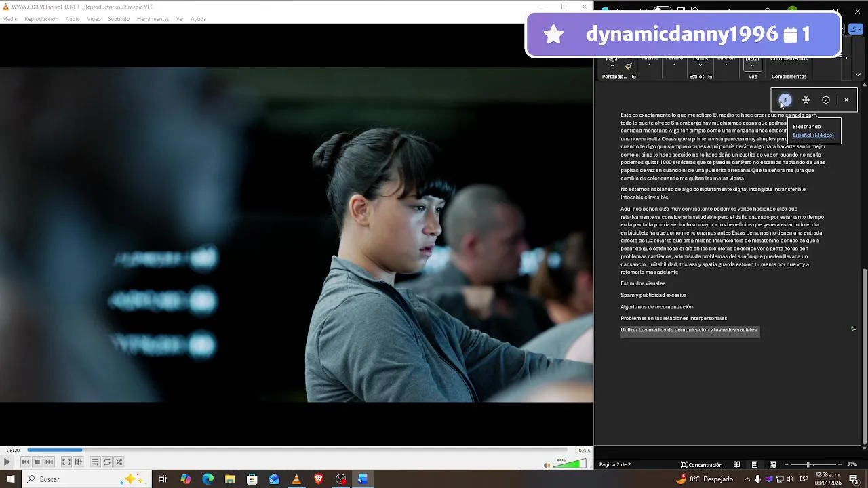Open the notification center icon
The height and width of the screenshot is (488, 868).
point(854,479)
